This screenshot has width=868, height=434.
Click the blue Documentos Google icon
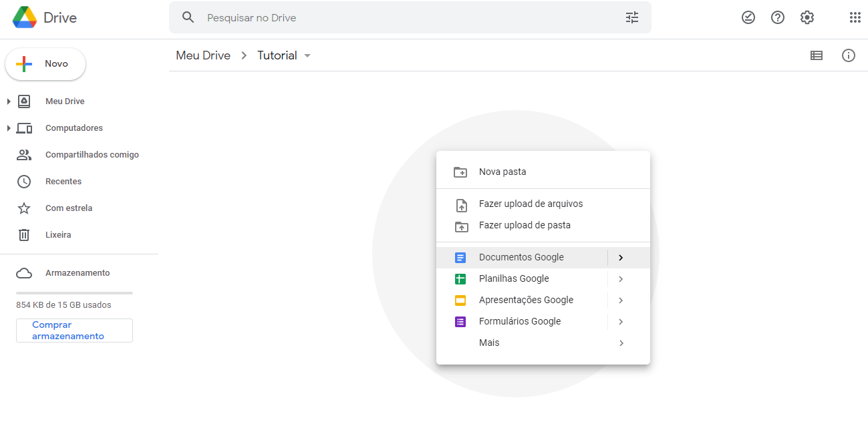click(x=460, y=257)
